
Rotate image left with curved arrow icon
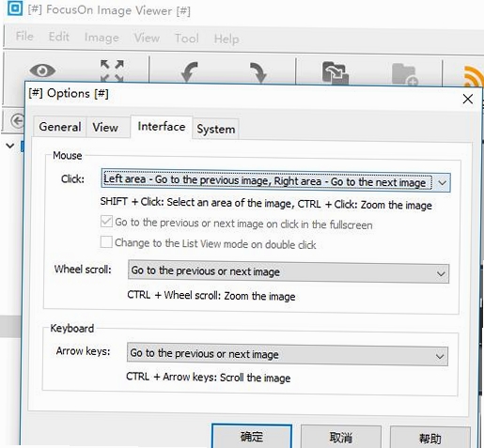pos(190,72)
